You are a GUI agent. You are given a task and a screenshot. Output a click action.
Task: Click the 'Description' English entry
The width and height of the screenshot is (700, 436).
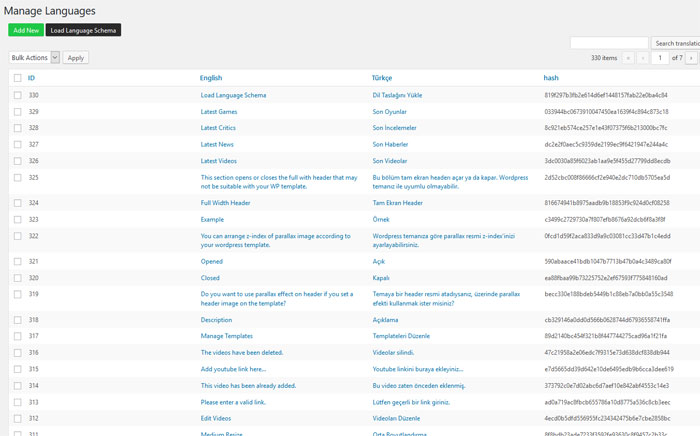[216, 320]
